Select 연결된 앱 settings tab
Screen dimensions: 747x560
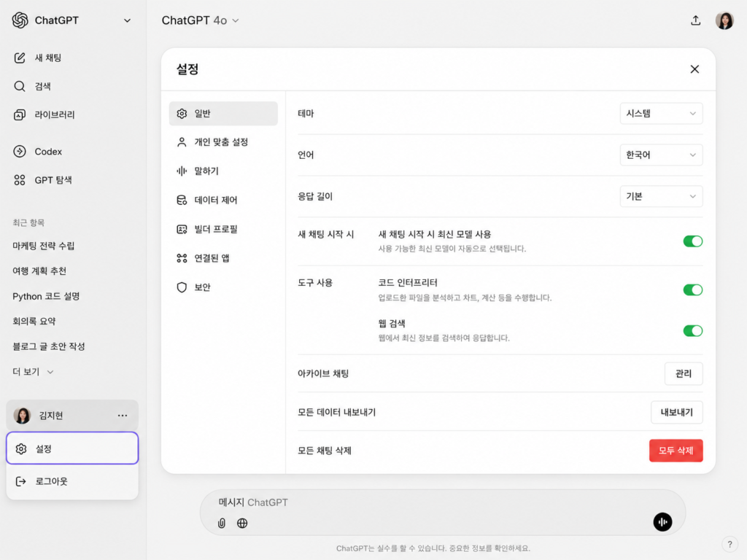click(x=223, y=258)
